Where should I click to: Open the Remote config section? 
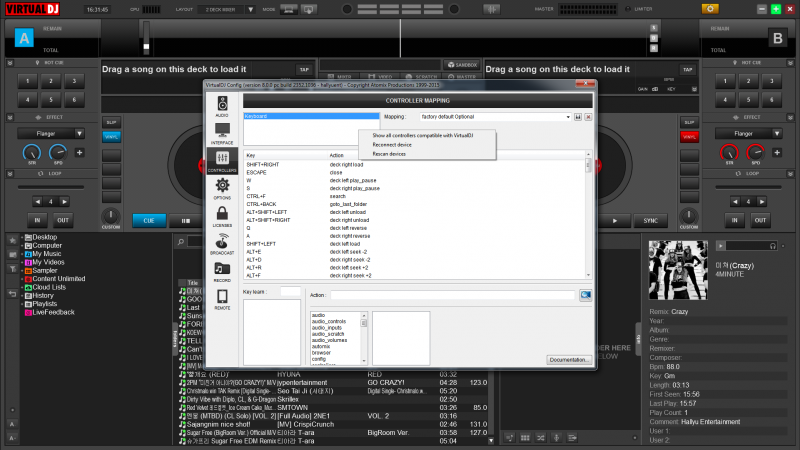coord(222,299)
